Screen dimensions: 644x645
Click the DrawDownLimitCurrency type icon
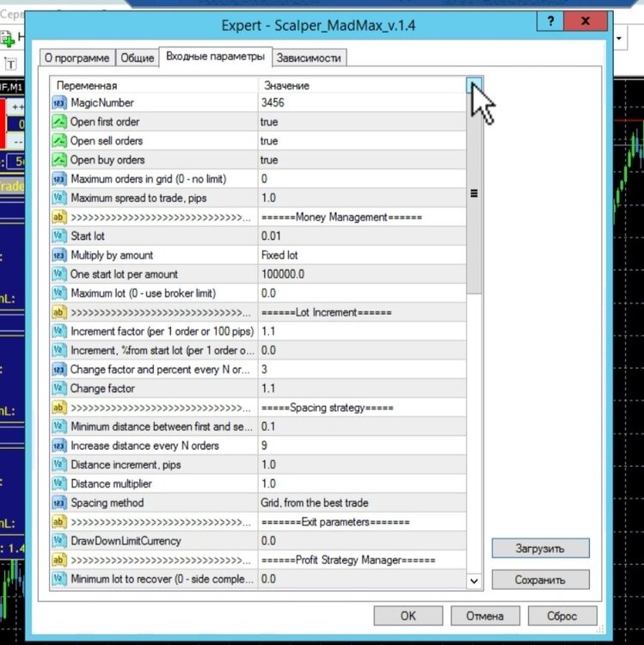coord(58,541)
